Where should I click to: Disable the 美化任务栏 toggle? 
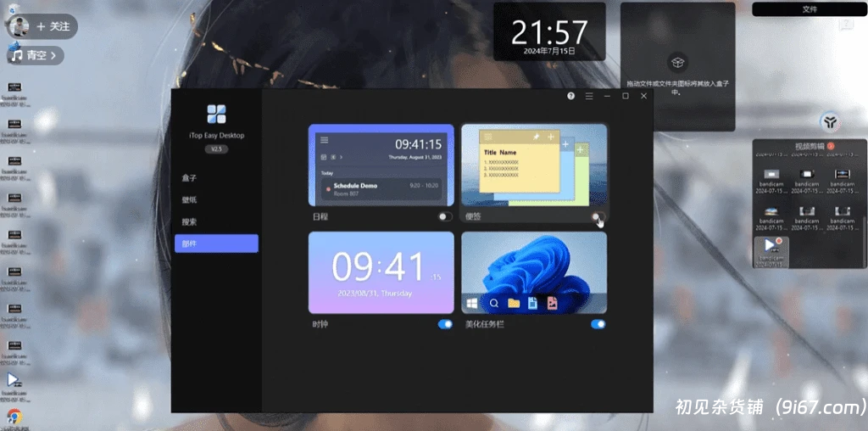598,324
